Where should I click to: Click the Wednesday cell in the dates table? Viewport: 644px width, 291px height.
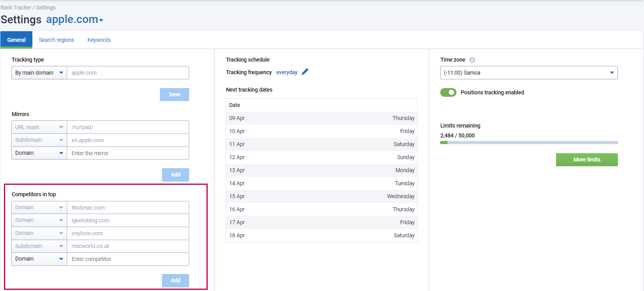tap(401, 196)
